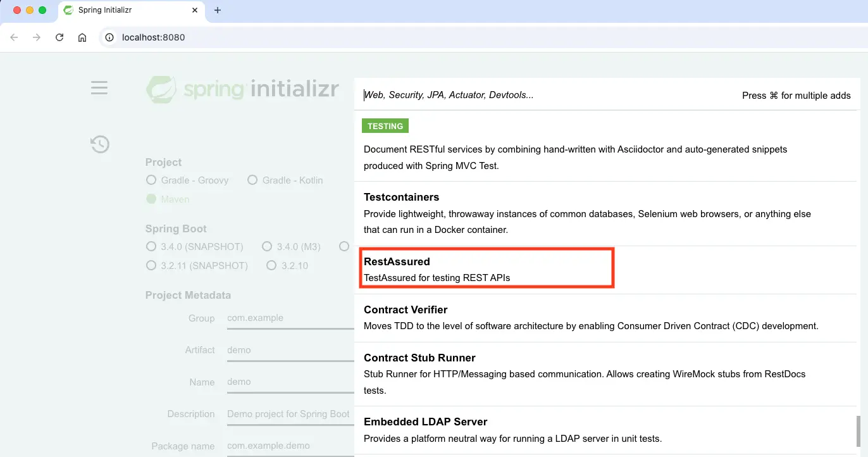Click the 'Spring Boot' heading
Viewport: 868px width, 457px height.
(x=176, y=228)
